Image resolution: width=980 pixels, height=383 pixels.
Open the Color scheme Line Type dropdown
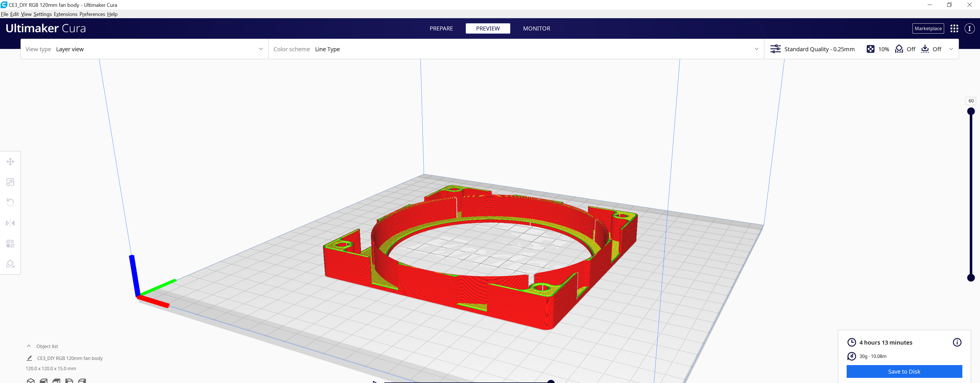tap(516, 49)
